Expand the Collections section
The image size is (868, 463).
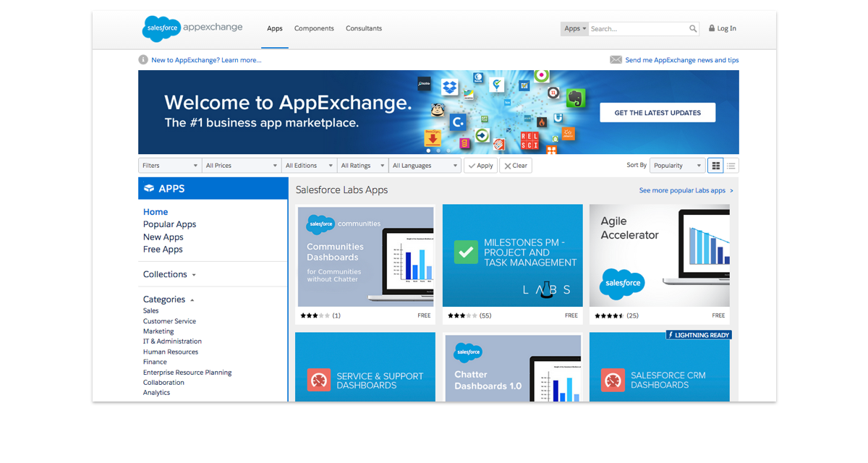point(169,275)
